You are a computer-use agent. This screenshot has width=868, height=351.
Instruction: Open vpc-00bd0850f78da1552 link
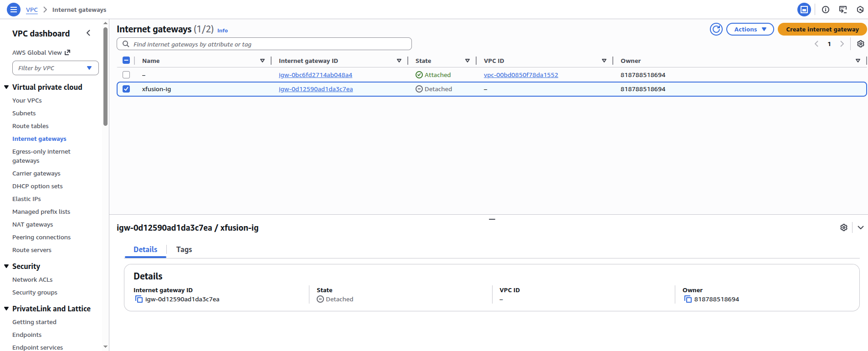point(521,75)
